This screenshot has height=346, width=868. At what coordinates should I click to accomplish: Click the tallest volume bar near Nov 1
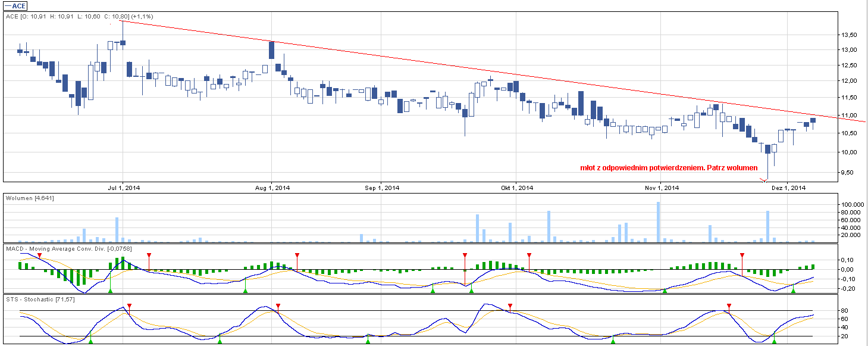coord(658,222)
